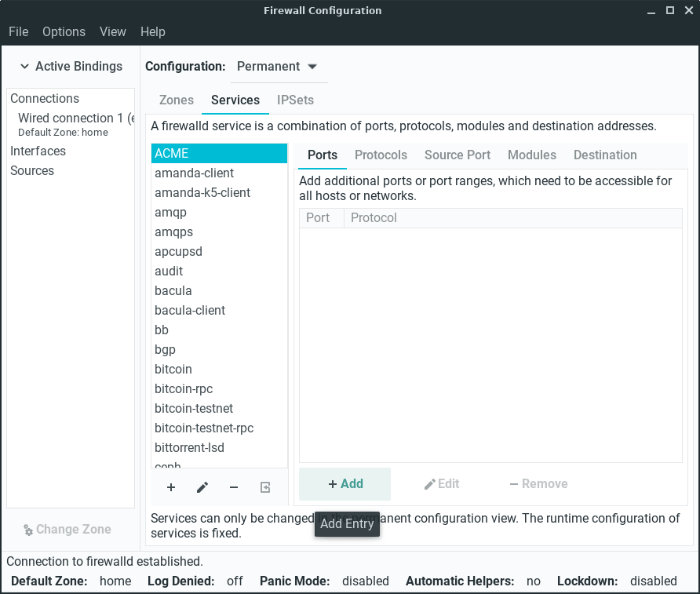Screen dimensions: 700x594
Task: Open the Options menu
Action: [64, 32]
